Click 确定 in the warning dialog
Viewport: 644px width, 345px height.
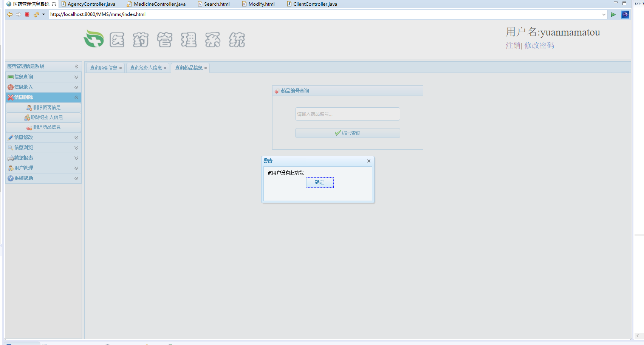coord(320,183)
